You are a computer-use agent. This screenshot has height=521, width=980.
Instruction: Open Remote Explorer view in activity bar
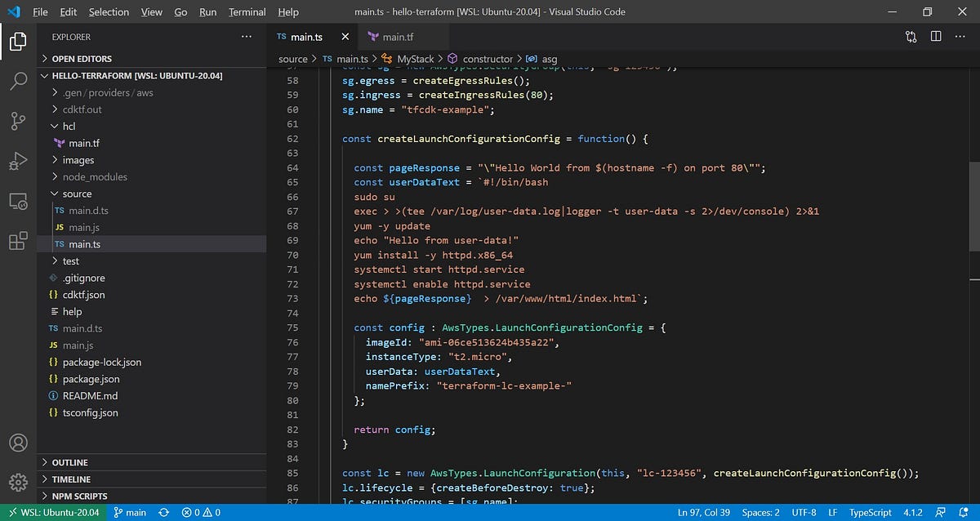pos(18,201)
